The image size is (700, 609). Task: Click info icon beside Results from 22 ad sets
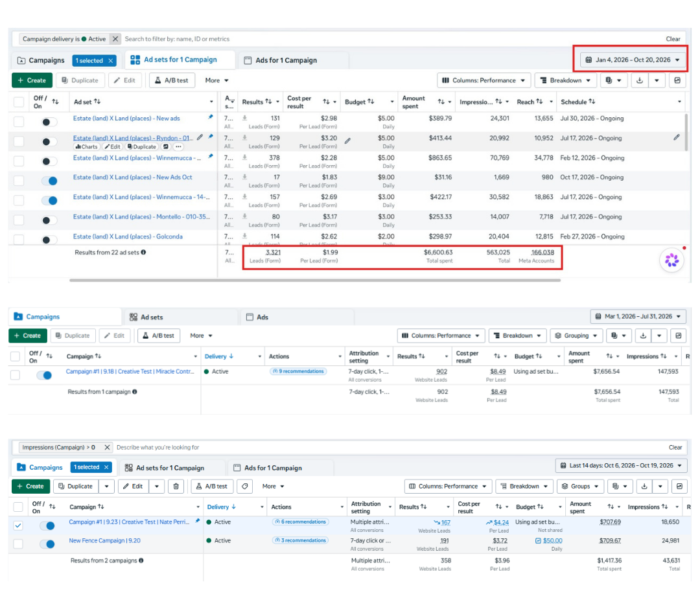tap(143, 252)
